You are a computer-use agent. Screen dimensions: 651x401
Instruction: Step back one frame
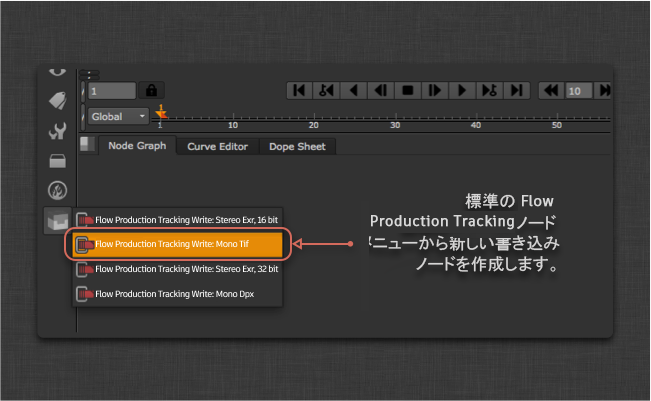pyautogui.click(x=381, y=90)
